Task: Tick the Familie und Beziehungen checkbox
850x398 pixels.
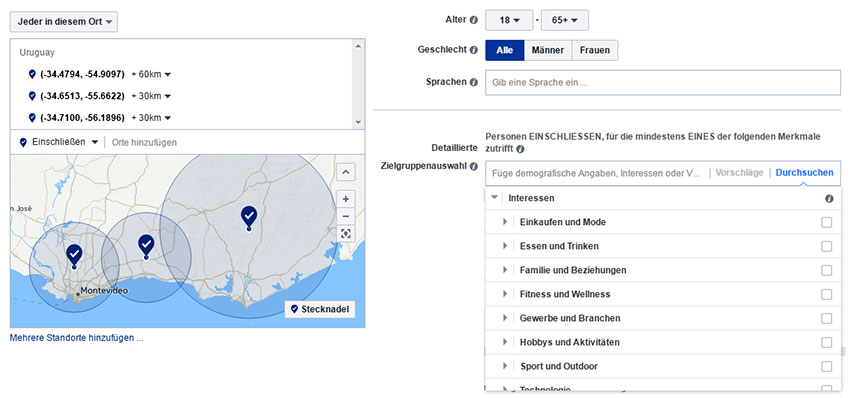Action: click(826, 270)
